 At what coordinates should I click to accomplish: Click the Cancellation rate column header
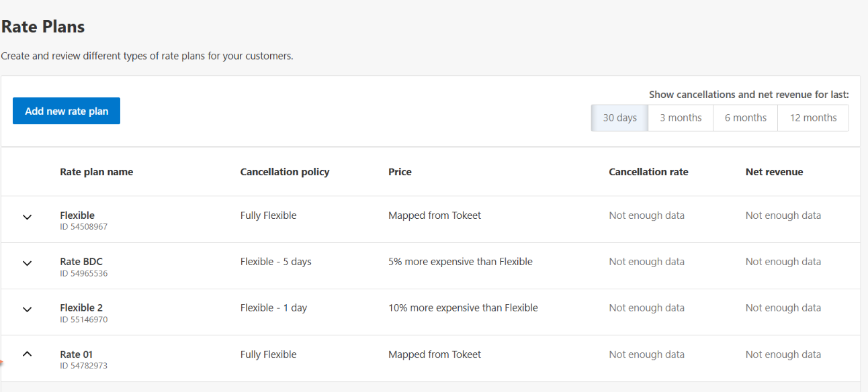(648, 172)
